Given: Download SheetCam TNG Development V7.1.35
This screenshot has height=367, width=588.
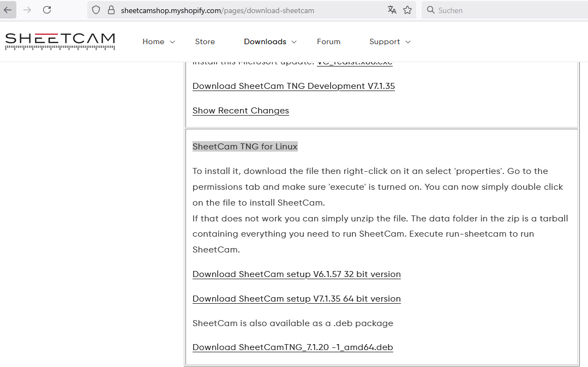Looking at the screenshot, I should coord(293,86).
